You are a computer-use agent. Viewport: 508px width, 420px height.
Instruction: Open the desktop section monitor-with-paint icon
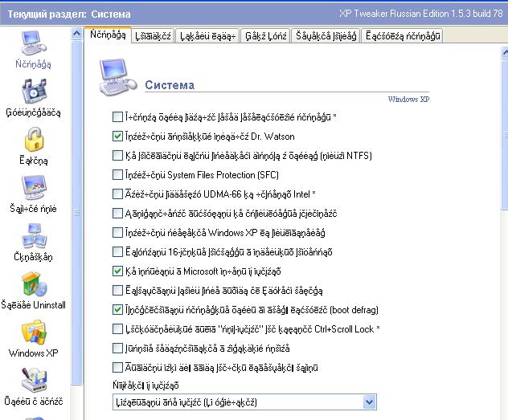34,188
